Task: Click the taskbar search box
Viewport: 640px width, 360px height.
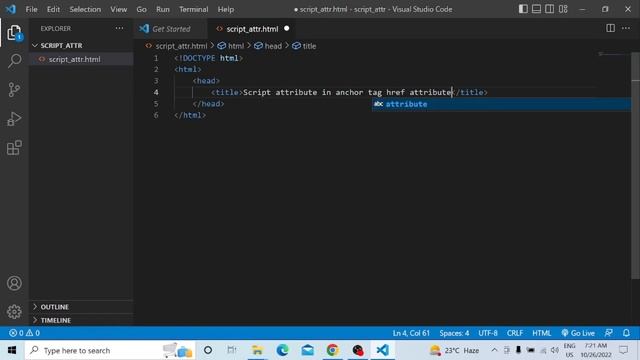Action: [x=110, y=350]
